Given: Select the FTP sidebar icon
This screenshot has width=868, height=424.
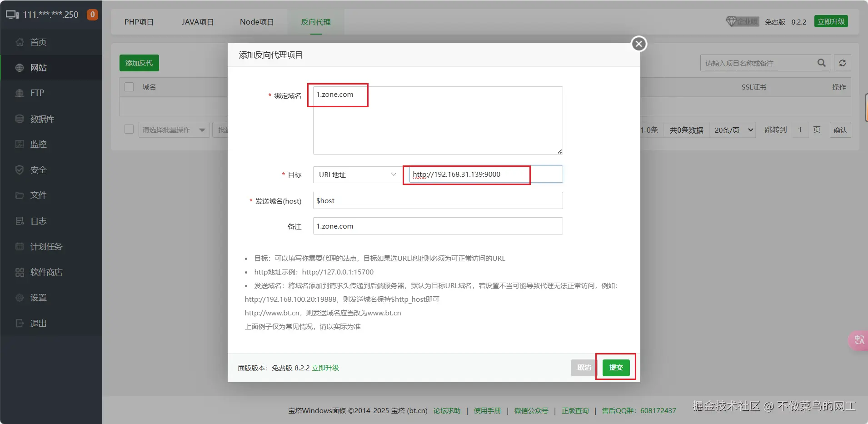Looking at the screenshot, I should click(x=36, y=93).
